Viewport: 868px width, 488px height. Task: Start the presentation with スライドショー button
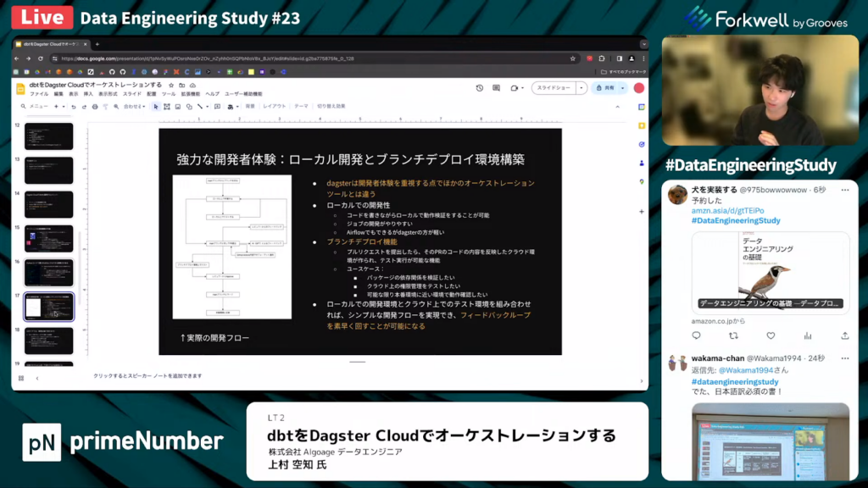(554, 88)
